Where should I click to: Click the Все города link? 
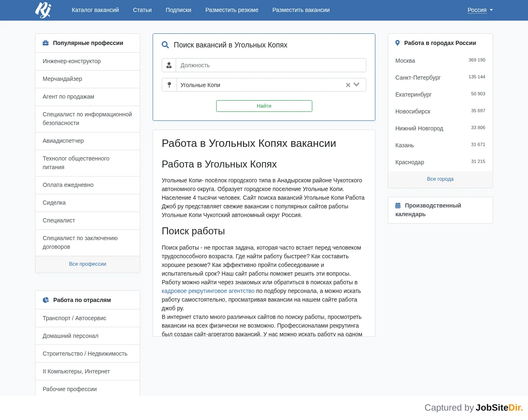click(x=440, y=179)
